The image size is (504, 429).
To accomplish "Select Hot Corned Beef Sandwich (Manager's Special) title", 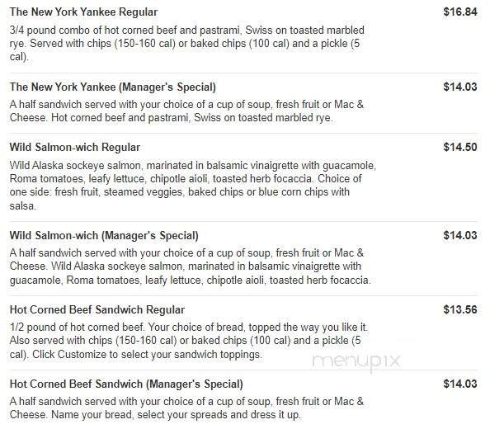I will click(125, 384).
